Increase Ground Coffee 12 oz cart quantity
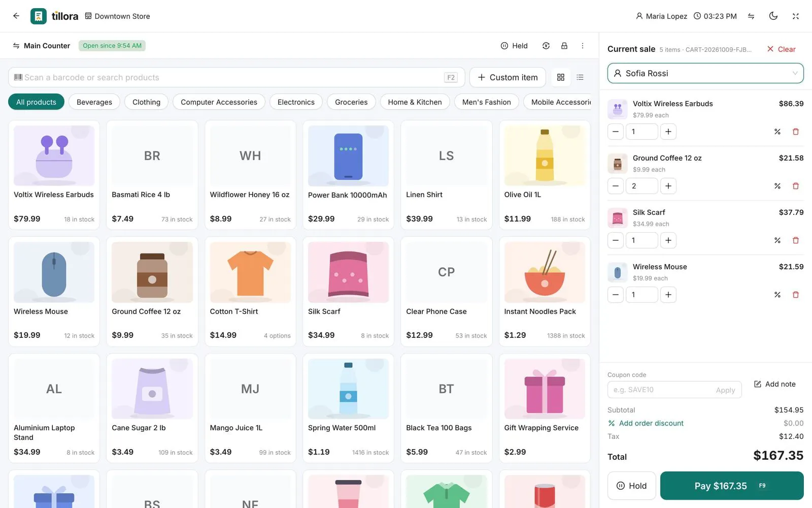This screenshot has height=508, width=812. point(668,186)
